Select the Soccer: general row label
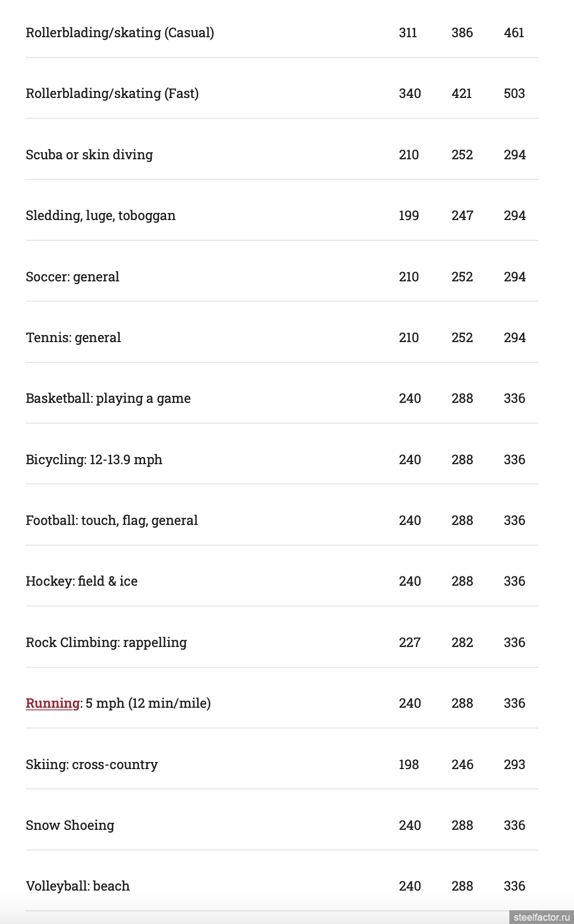The width and height of the screenshot is (574, 924). [72, 277]
